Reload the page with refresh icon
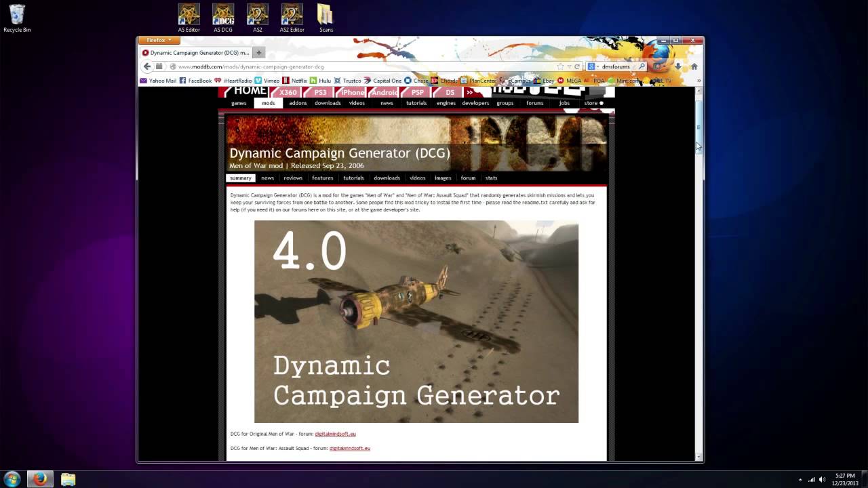This screenshot has width=868, height=488. (577, 66)
